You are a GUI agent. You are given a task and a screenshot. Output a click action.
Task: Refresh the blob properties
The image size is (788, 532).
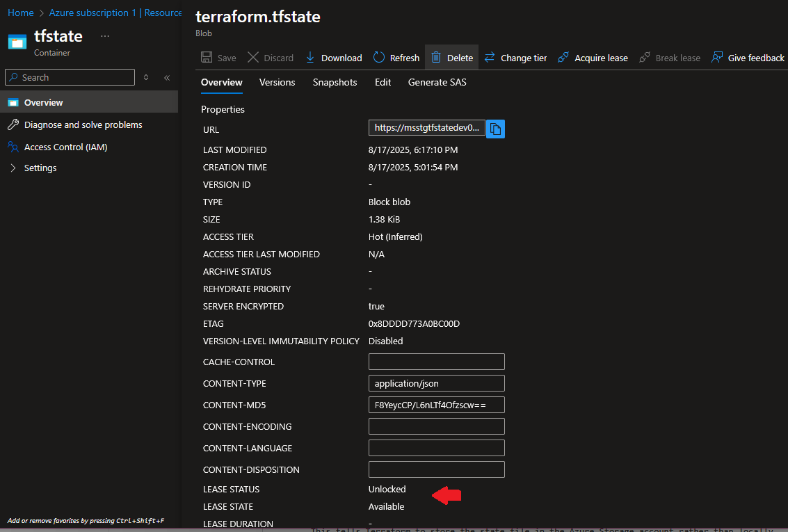396,58
